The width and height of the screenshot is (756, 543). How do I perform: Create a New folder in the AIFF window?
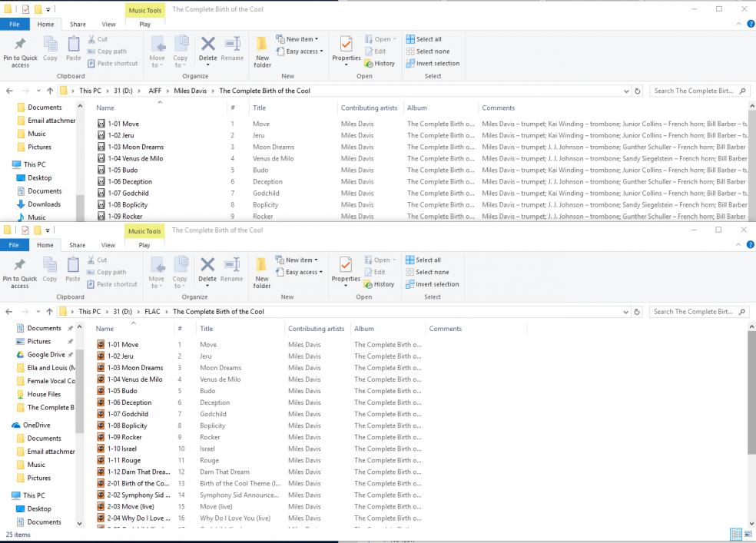pos(262,51)
